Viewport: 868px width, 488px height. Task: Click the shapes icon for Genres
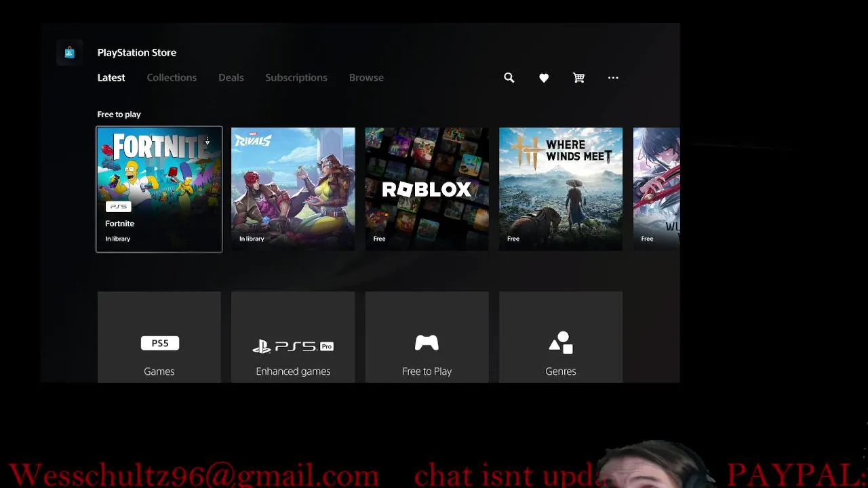(561, 343)
